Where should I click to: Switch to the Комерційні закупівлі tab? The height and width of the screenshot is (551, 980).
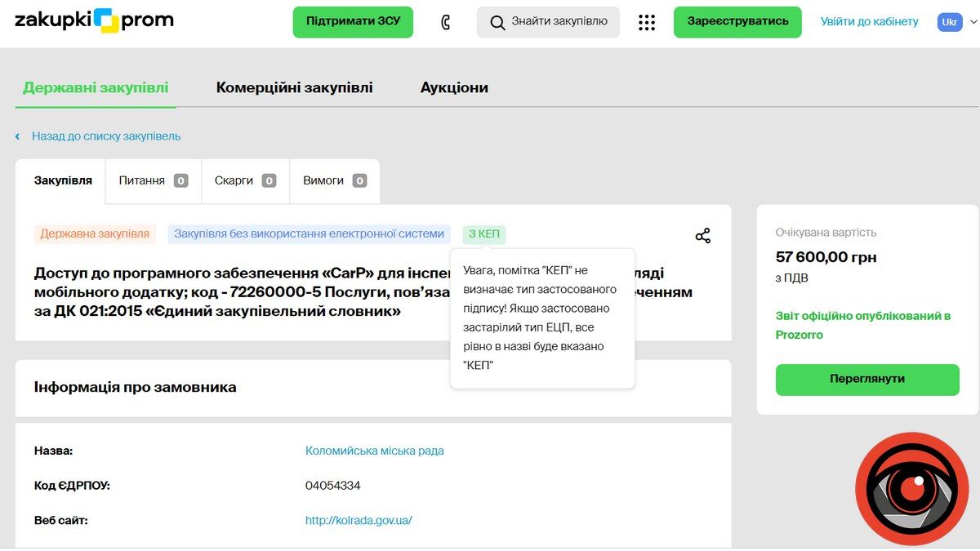[294, 87]
